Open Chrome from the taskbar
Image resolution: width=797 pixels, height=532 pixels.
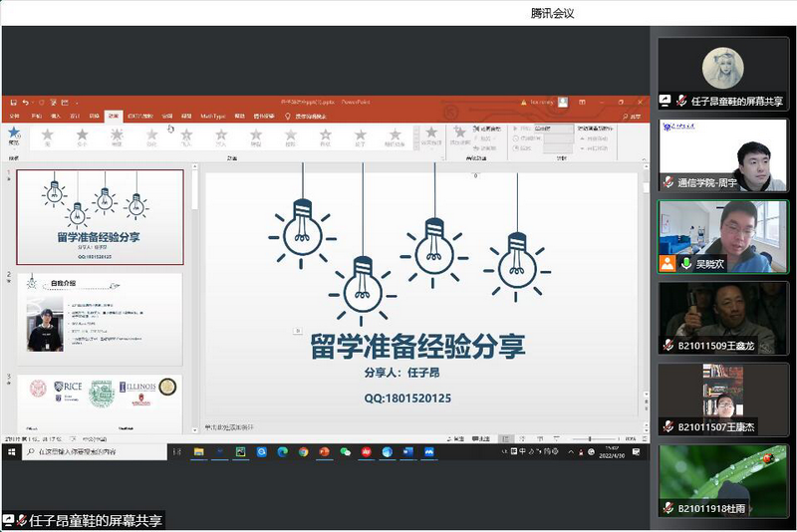(x=302, y=451)
